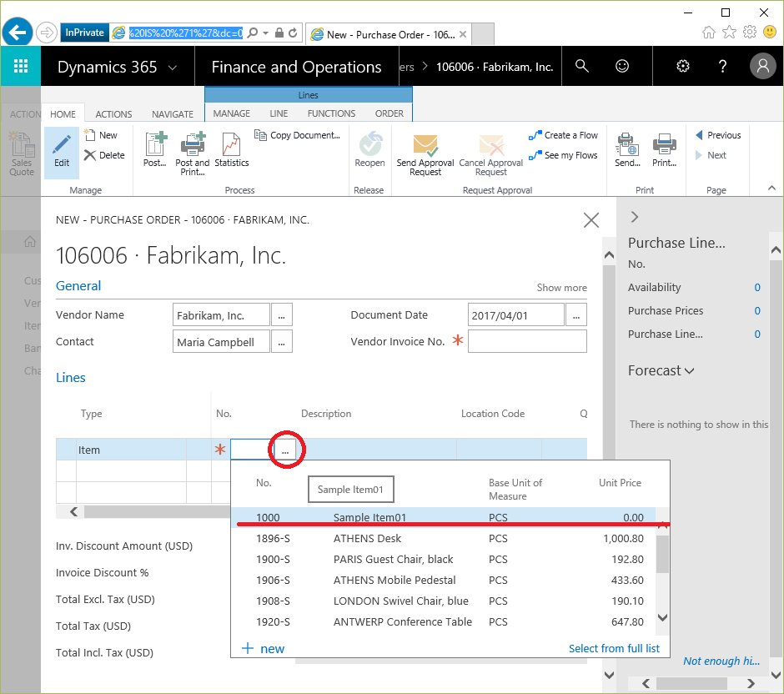Click the Edit pencil icon in the ribbon

tap(62, 152)
